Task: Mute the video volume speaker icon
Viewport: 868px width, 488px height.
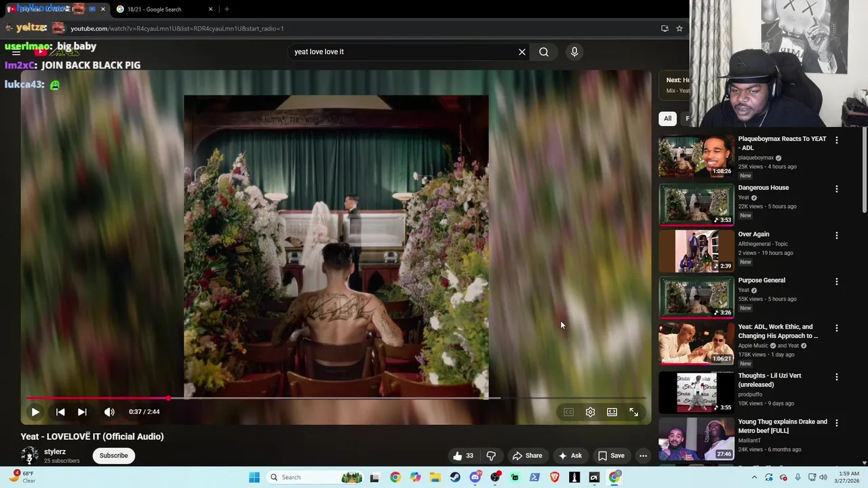Action: coord(109,411)
